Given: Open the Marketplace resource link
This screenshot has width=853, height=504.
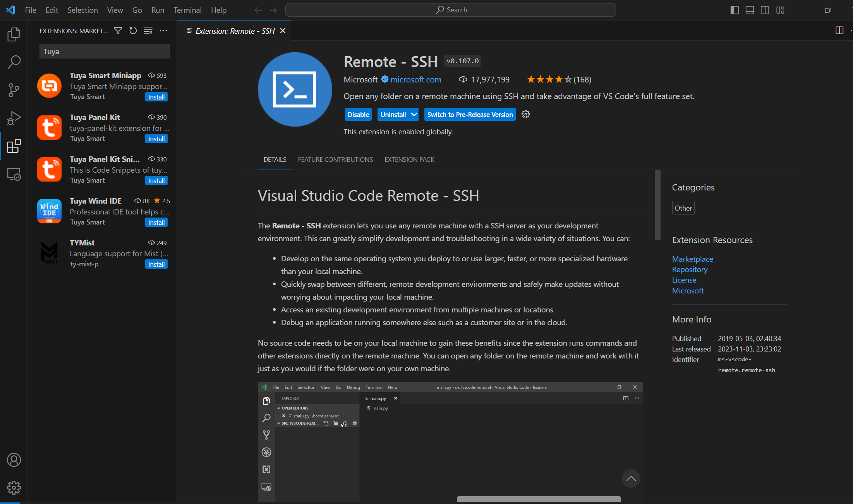Looking at the screenshot, I should (692, 259).
